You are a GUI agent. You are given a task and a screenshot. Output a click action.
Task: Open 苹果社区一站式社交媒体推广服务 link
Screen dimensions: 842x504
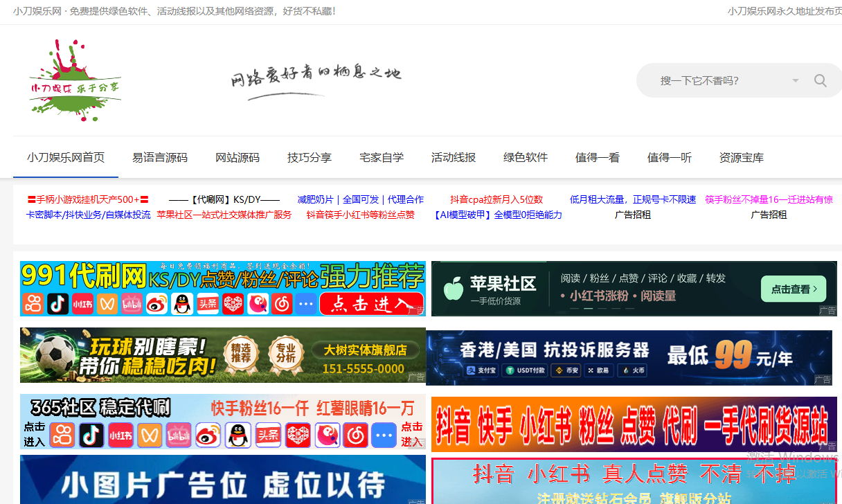(x=224, y=215)
